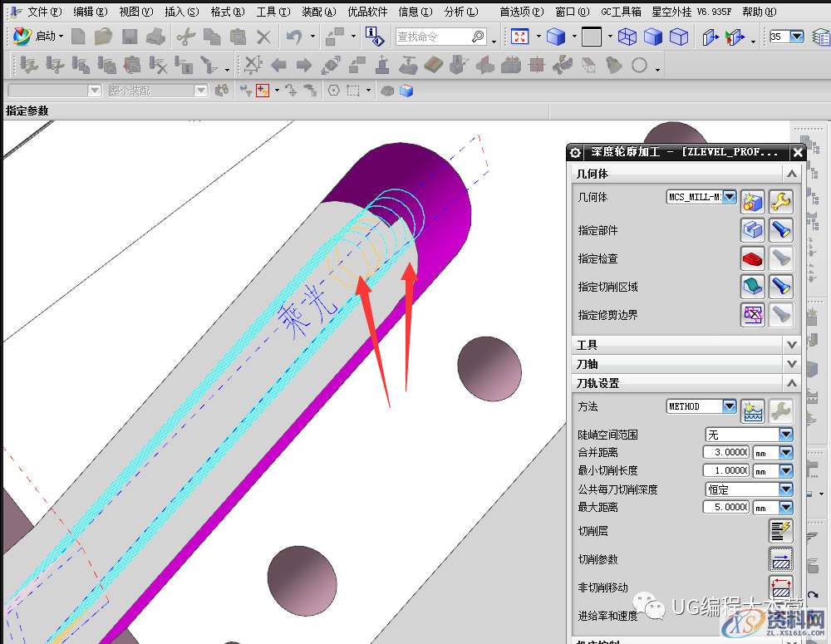Viewport: 831px width, 644px height.
Task: Open the 文件(F) menu
Action: pyautogui.click(x=44, y=12)
